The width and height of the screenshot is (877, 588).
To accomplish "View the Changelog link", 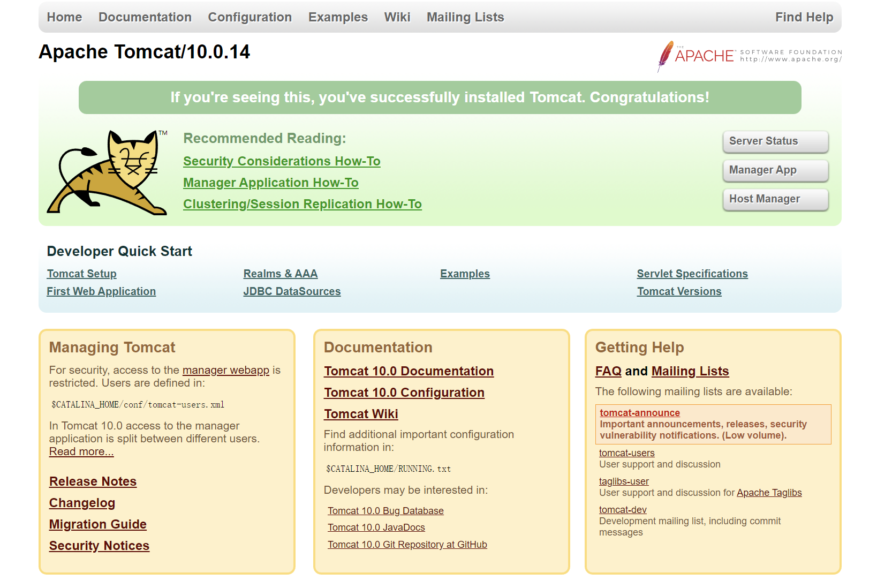I will tap(82, 503).
